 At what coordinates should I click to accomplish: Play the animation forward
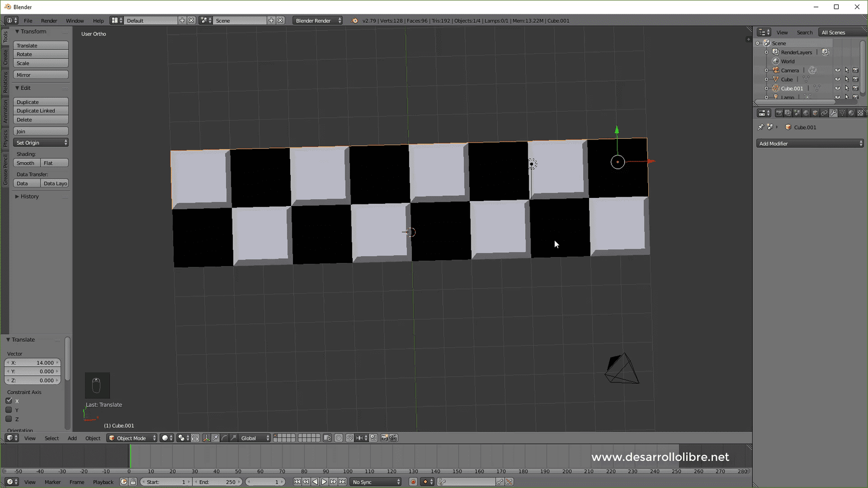click(324, 482)
